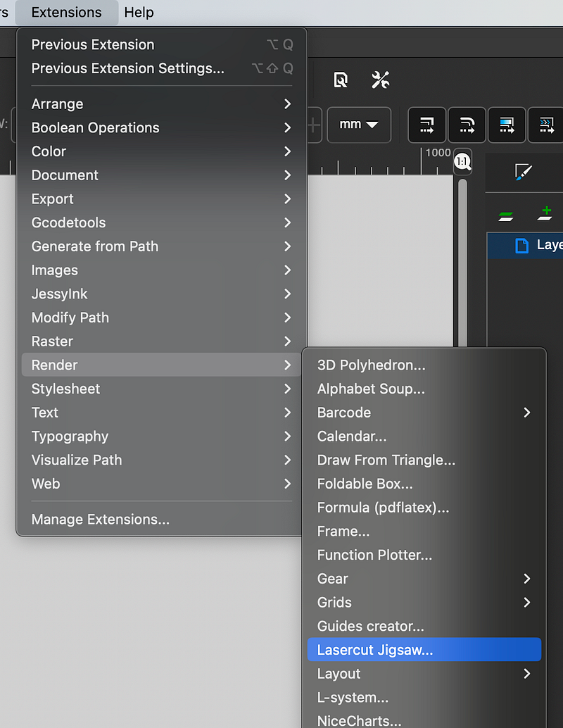Launch 3D Polyhedron extension
Viewport: 563px width, 728px height.
[x=424, y=365]
